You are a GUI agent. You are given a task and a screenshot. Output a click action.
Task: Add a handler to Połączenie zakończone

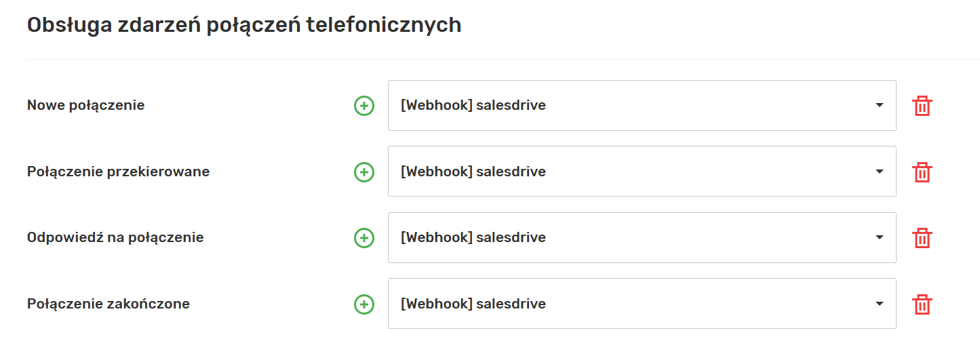(x=364, y=304)
